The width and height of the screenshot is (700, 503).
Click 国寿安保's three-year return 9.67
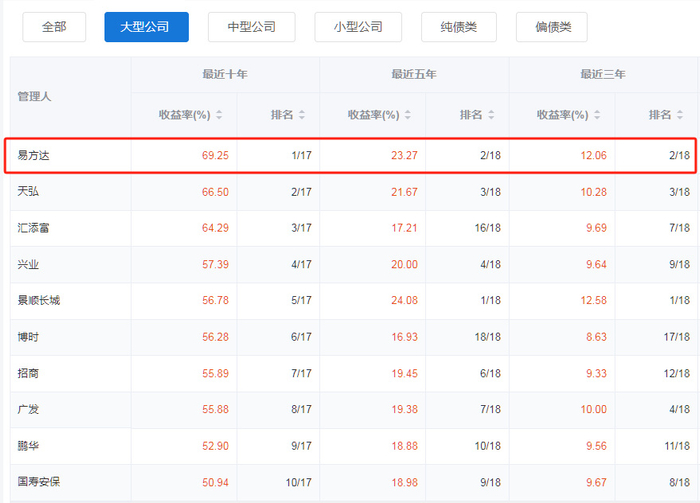pos(596,482)
